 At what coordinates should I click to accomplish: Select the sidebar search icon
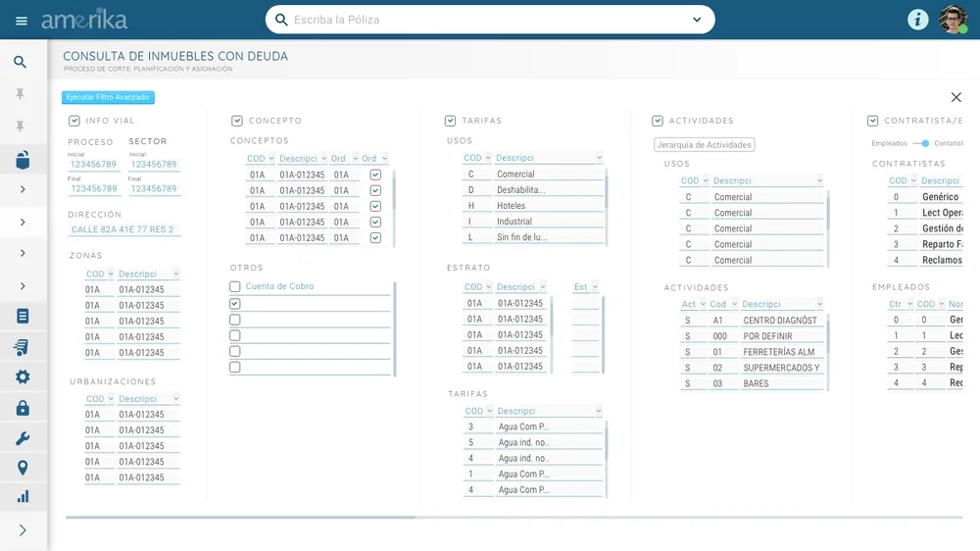20,62
